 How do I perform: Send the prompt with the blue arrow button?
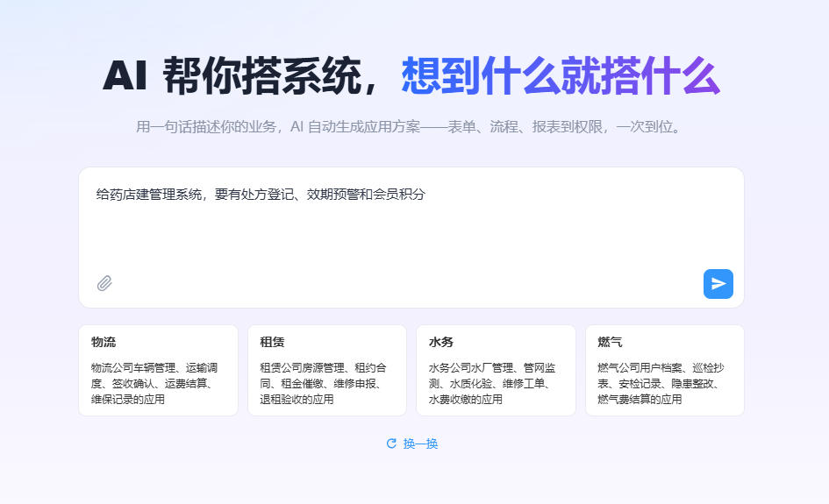pyautogui.click(x=718, y=284)
